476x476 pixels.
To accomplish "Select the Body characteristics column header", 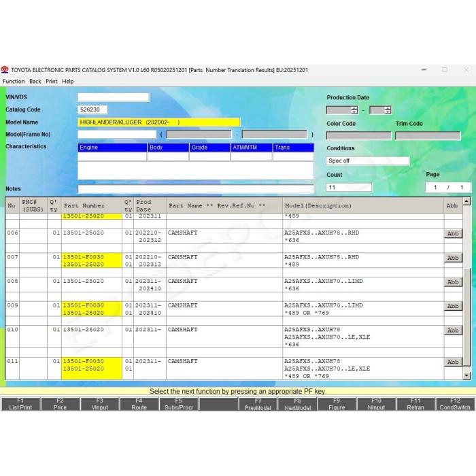I will click(168, 148).
